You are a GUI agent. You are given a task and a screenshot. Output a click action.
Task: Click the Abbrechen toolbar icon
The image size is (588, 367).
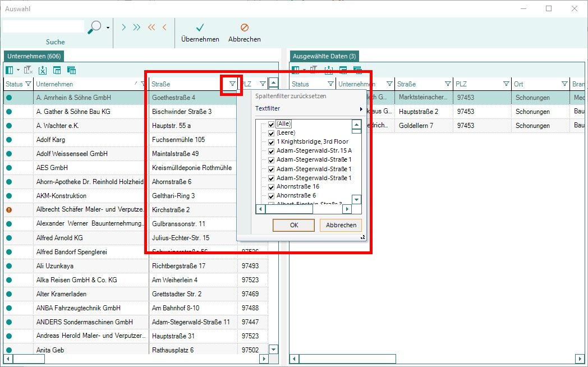244,27
